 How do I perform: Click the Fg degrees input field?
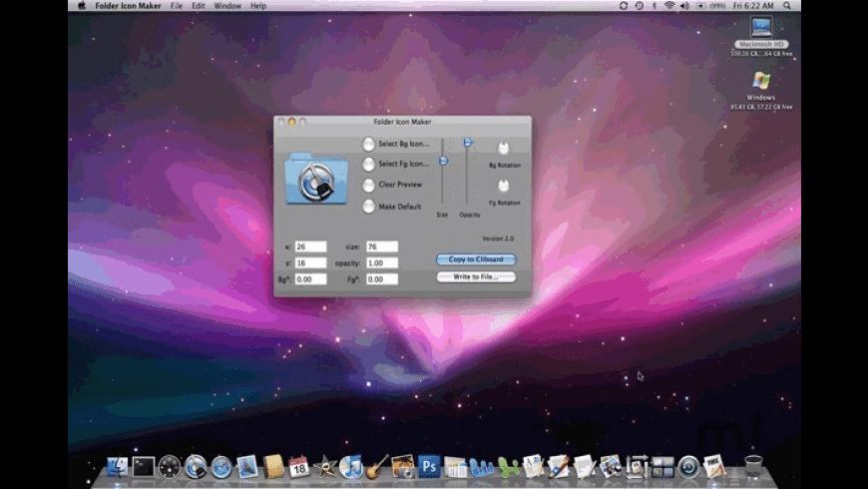(x=382, y=279)
